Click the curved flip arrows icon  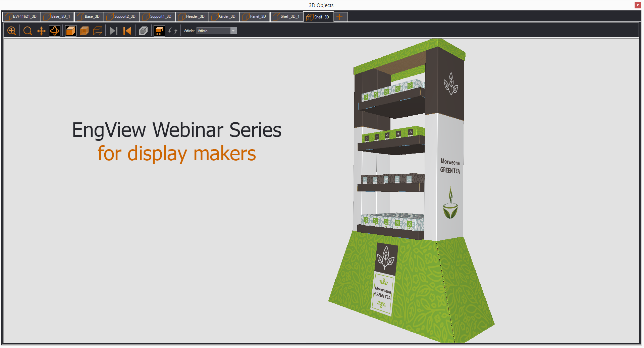coord(173,31)
